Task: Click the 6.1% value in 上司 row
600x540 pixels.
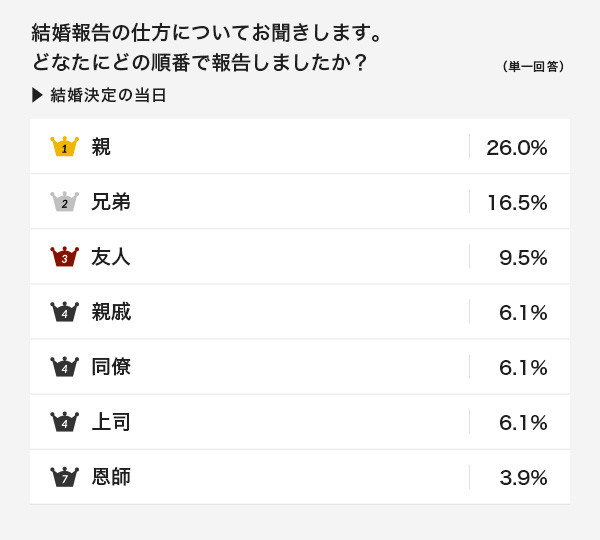Action: coord(523,423)
